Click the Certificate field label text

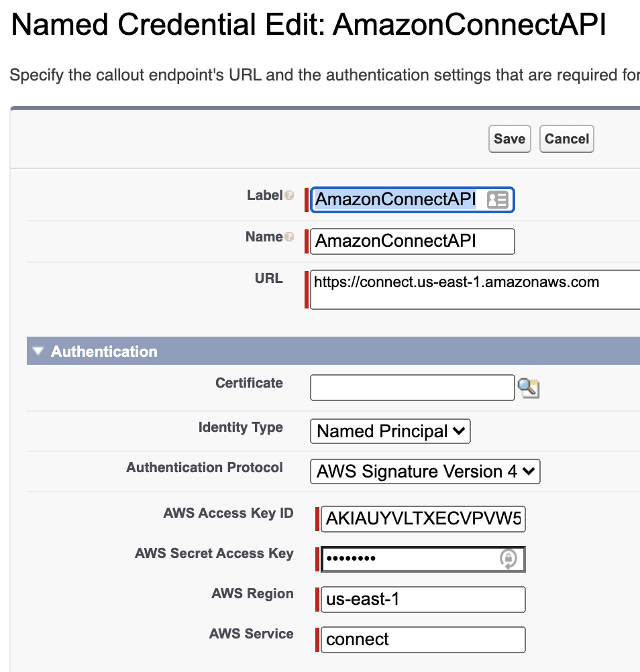pos(249,383)
